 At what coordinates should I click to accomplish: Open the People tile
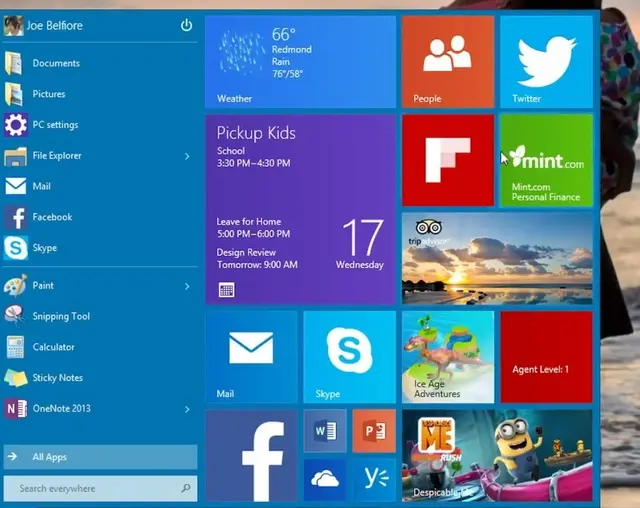[x=448, y=62]
